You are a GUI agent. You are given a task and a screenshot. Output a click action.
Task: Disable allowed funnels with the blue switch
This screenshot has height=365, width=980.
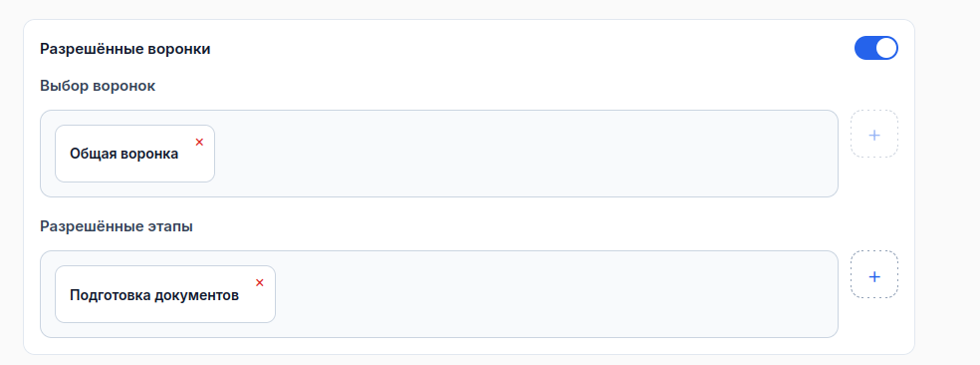point(875,48)
